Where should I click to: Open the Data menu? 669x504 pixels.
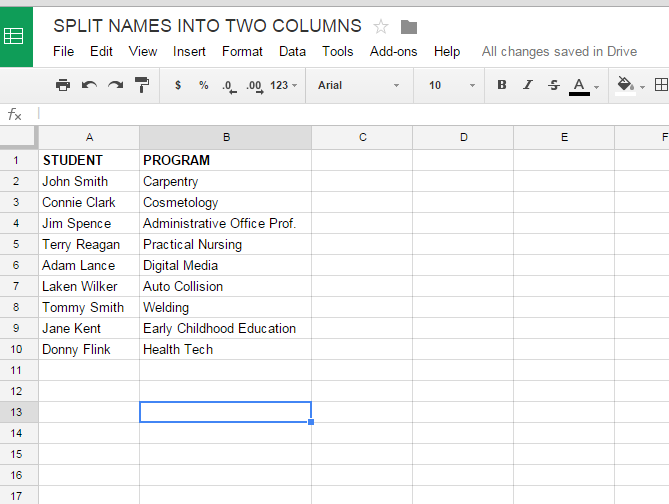click(x=292, y=52)
